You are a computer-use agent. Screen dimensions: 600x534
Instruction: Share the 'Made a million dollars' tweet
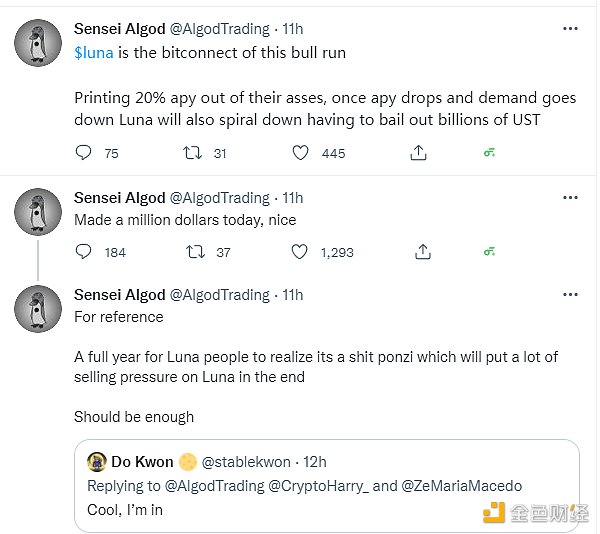tap(423, 252)
